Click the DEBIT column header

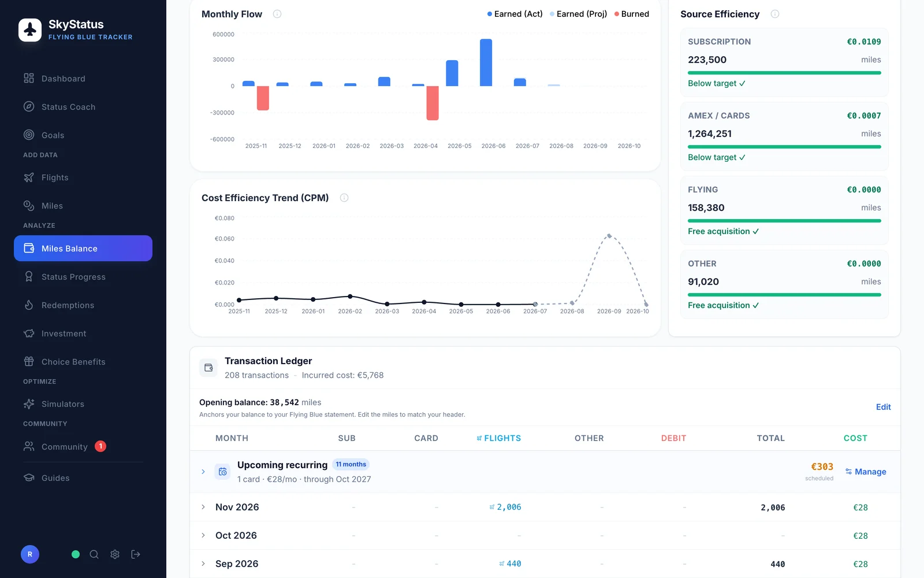(x=673, y=438)
